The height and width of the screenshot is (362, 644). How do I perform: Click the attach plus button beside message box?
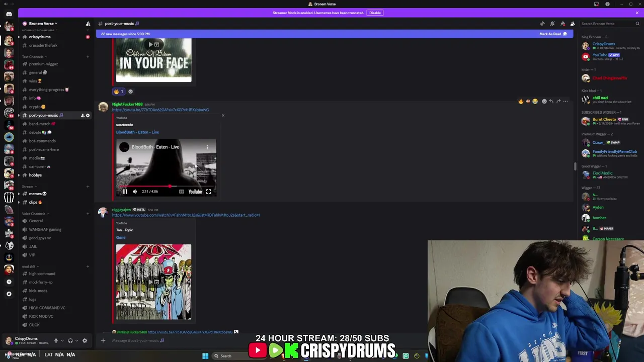(103, 341)
